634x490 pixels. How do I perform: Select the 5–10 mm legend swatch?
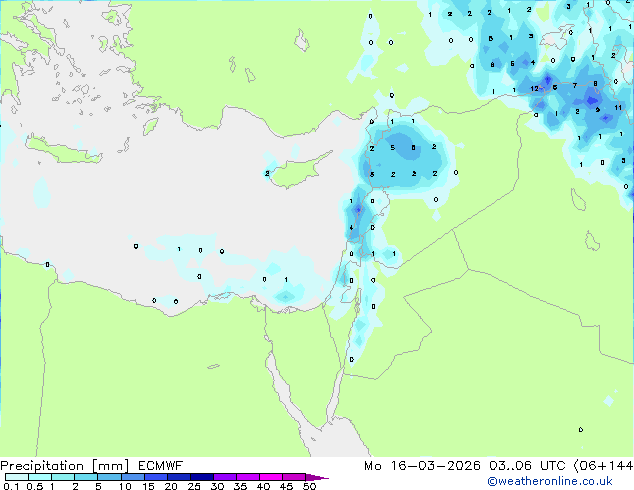(x=109, y=477)
